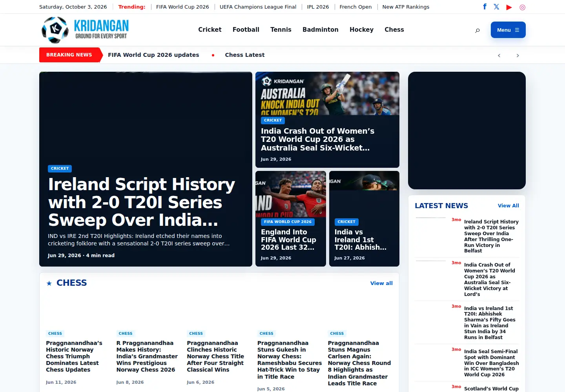This screenshot has height=392, width=565.
Task: Open trending topic IPL 2026
Action: point(318,7)
